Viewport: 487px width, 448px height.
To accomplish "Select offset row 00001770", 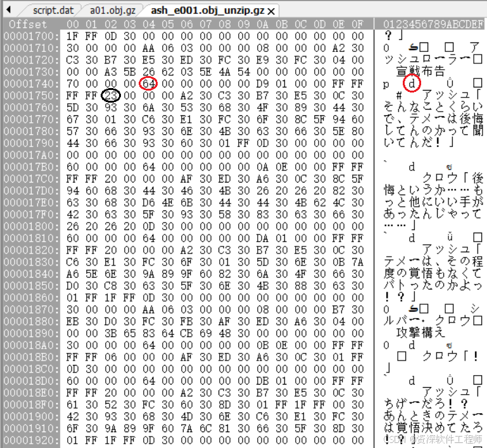I will (31, 119).
